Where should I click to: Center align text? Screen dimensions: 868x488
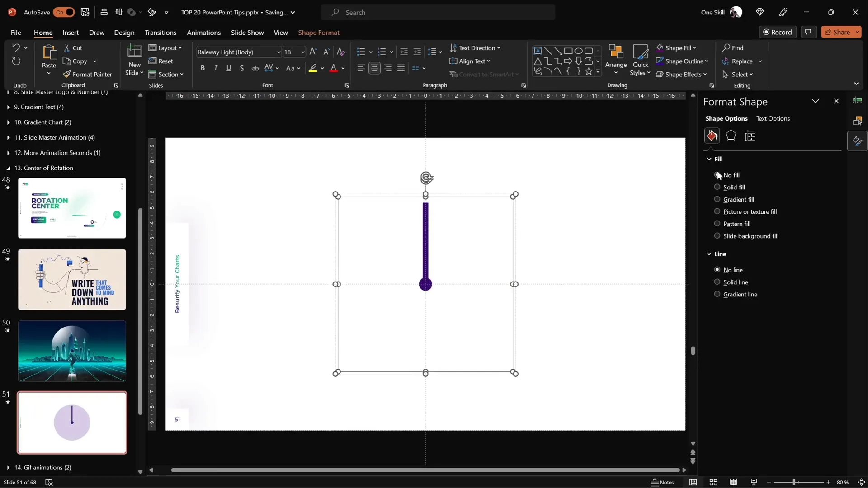pyautogui.click(x=374, y=68)
